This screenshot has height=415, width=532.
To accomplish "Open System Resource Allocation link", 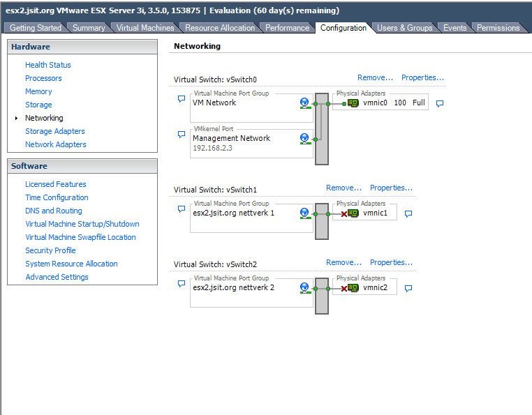I will pyautogui.click(x=71, y=264).
